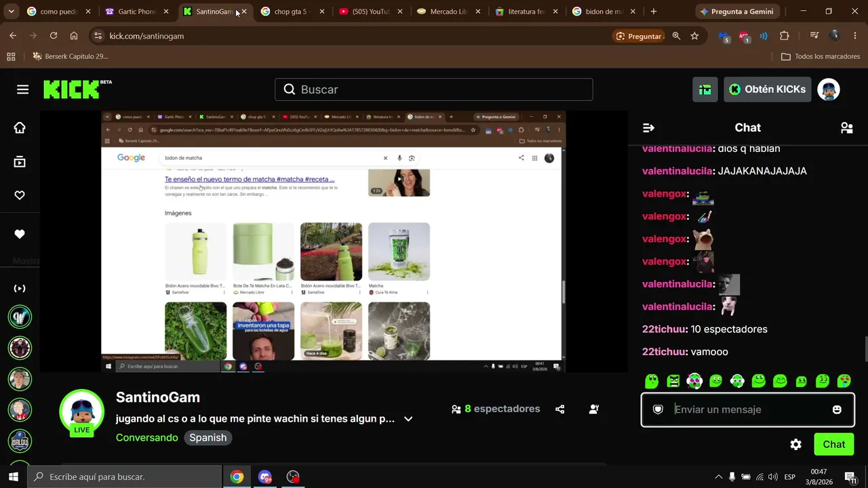The width and height of the screenshot is (868, 488).
Task: Click the SantinoGam channel name
Action: point(158,397)
